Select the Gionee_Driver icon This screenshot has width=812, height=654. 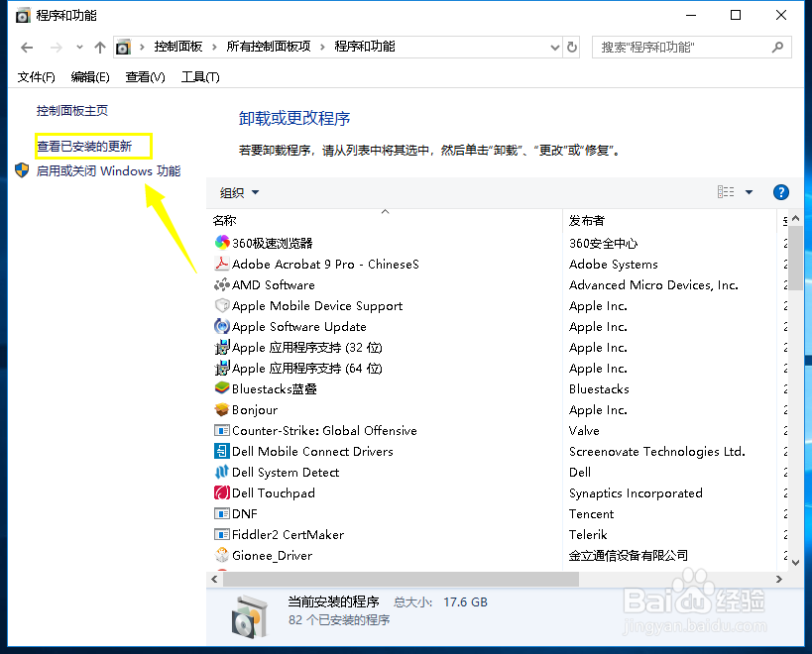click(222, 555)
